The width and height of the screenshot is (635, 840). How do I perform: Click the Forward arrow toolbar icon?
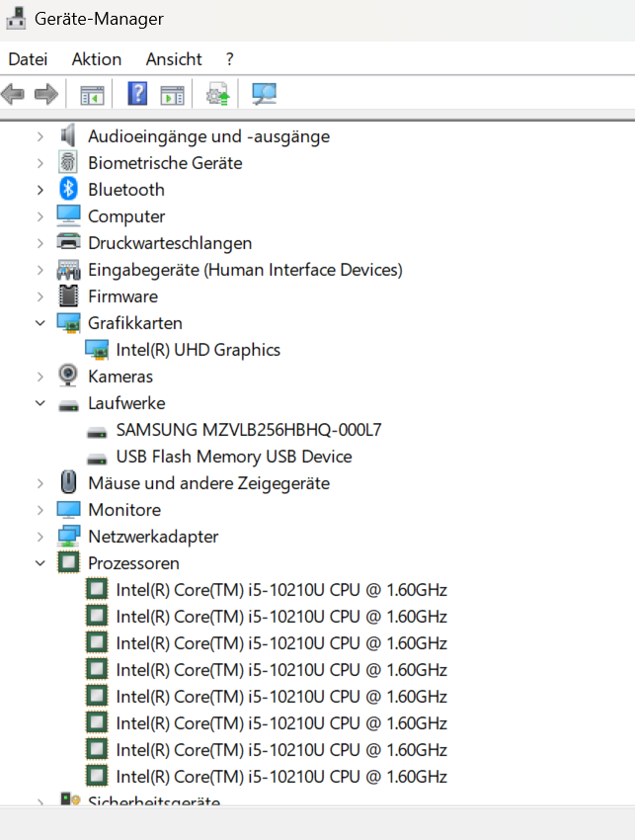tap(46, 94)
